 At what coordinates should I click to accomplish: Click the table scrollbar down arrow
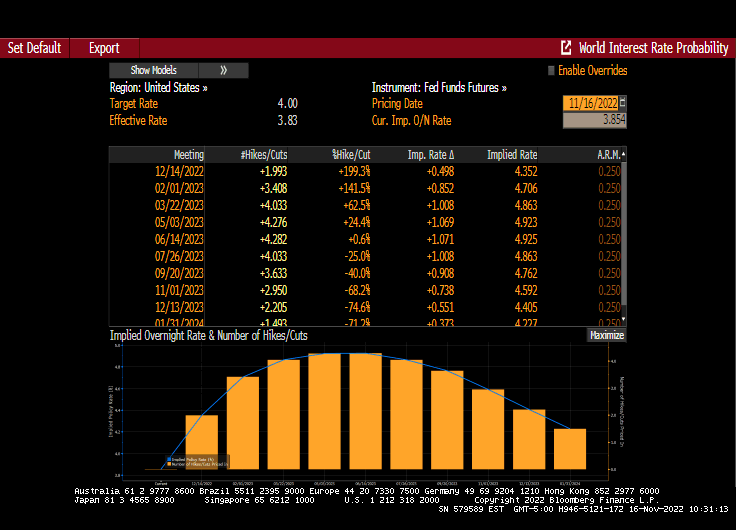(x=624, y=319)
